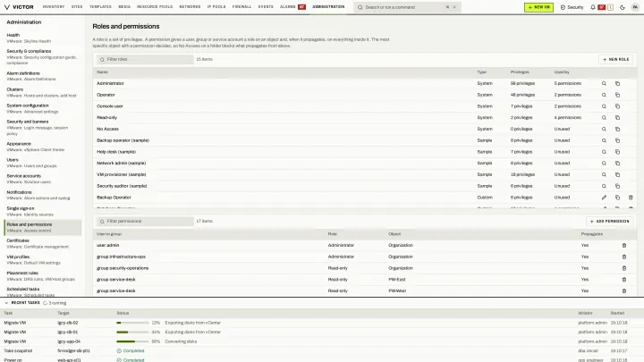Click the fin-ledger-db-p01 task target
Viewport: 644px width, 362px height.
pos(73,351)
